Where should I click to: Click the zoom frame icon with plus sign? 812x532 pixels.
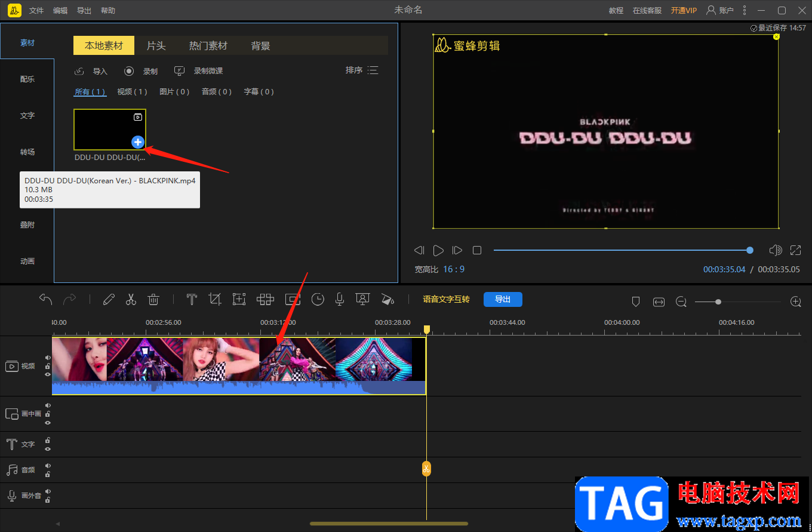239,299
